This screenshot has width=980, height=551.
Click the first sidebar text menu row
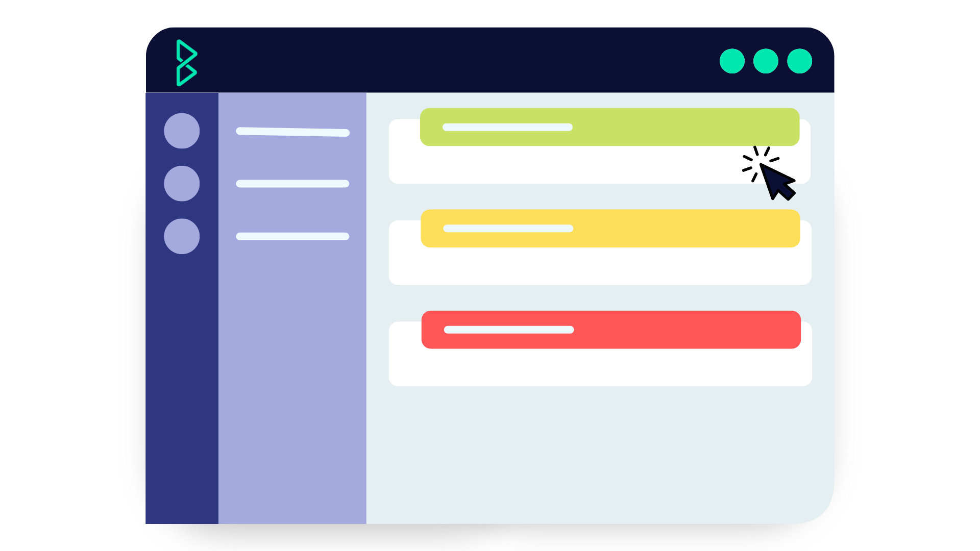[293, 131]
